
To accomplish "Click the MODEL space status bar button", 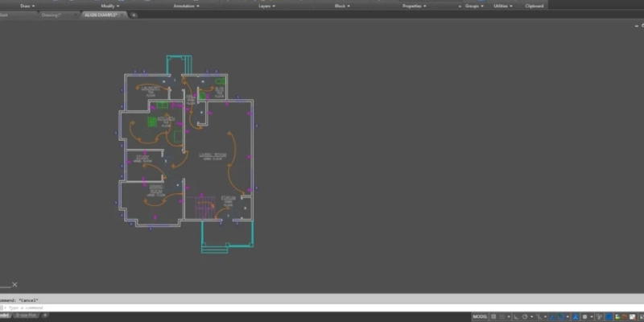I will (480, 316).
